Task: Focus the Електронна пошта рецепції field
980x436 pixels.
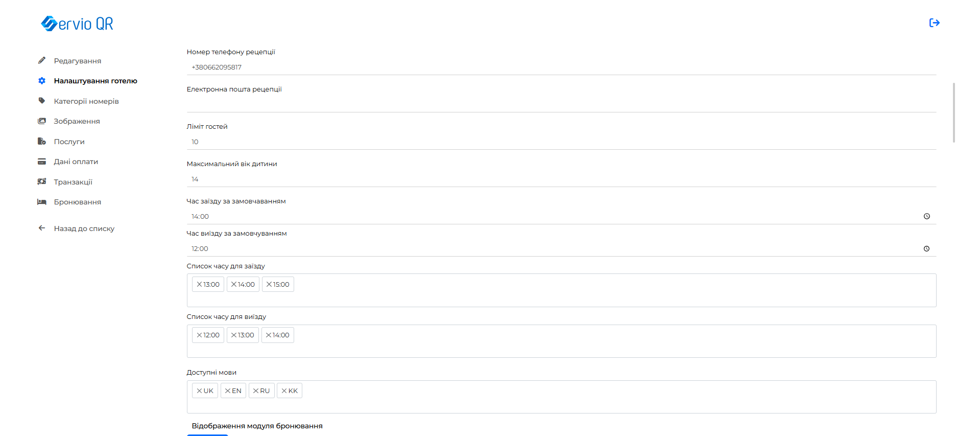Action: coord(561,104)
